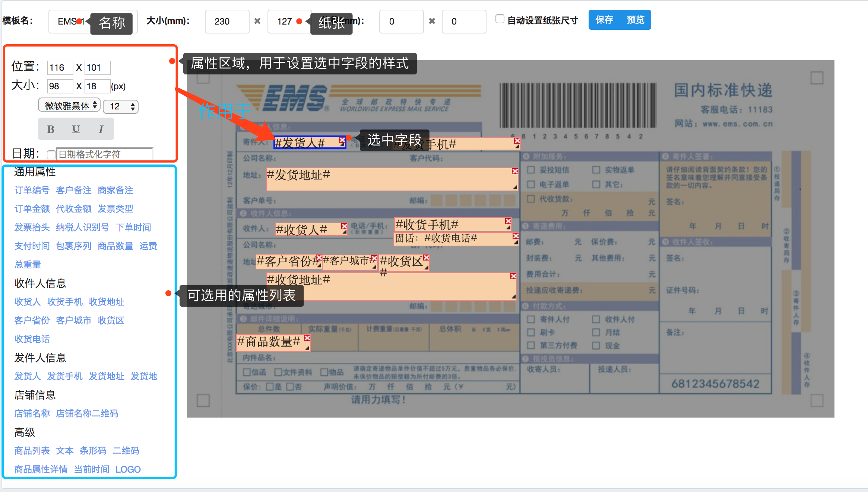Remove the #客户城市# field with red X
Image resolution: width=868 pixels, height=492 pixels.
click(374, 258)
